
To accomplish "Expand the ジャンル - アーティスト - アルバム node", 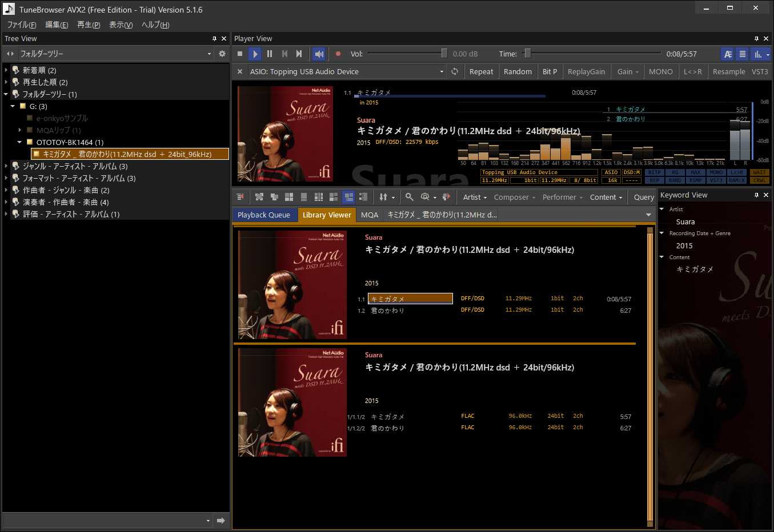I will pyautogui.click(x=6, y=166).
